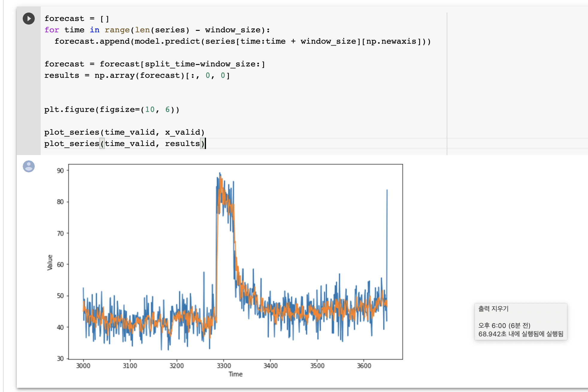Click the 'for time in range' line

coord(157,30)
